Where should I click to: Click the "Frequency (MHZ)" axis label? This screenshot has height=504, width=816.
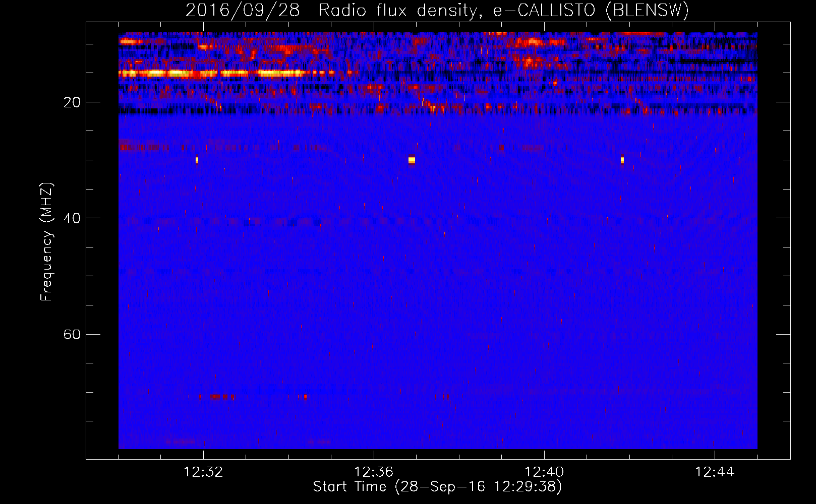point(46,242)
